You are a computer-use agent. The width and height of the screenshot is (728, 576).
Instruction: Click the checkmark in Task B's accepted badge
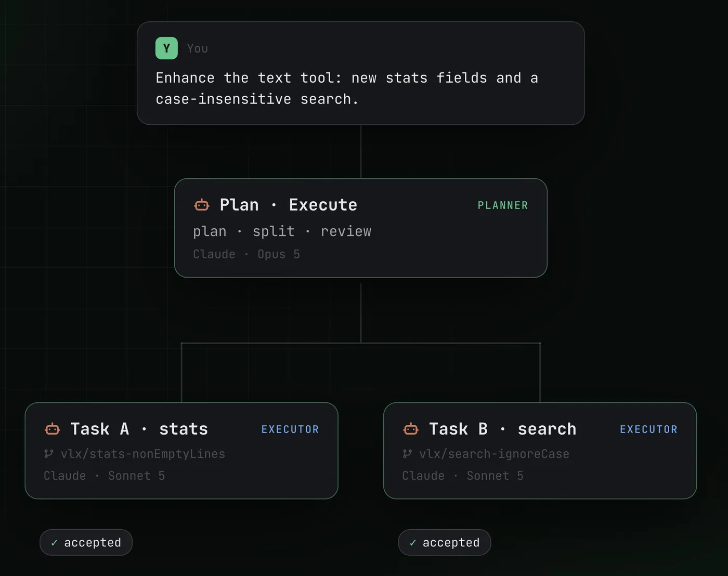(413, 543)
